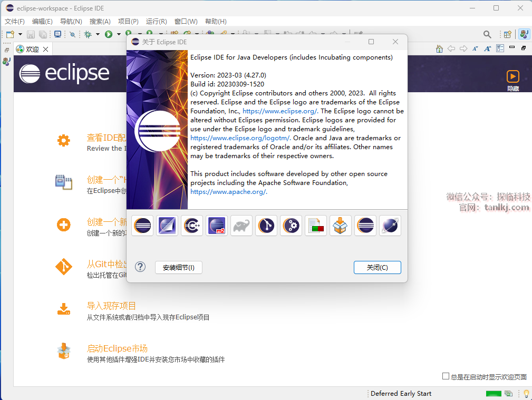Image resolution: width=532 pixels, height=400 pixels.
Task: Open the 帮助(H) menu
Action: click(x=216, y=22)
